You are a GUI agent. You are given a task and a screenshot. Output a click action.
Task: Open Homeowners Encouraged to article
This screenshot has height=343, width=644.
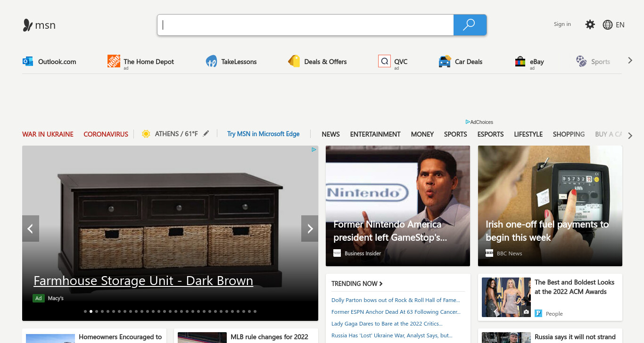[120, 337]
